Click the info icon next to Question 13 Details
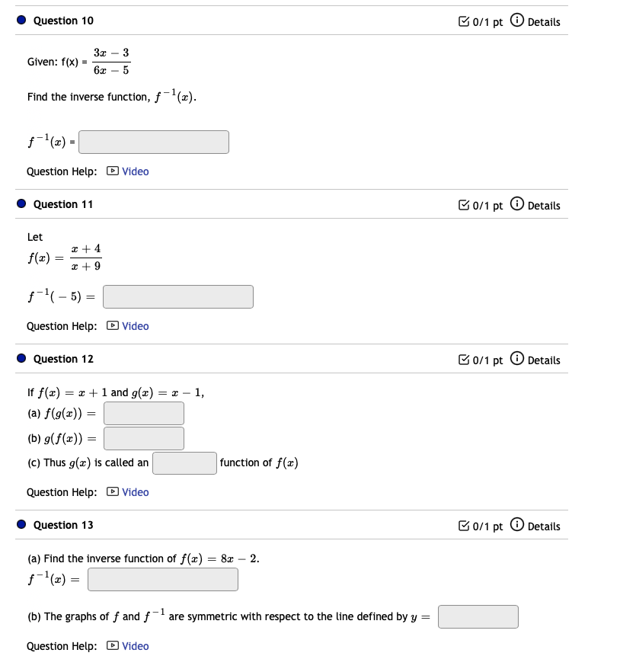636x672 pixels. pos(517,526)
